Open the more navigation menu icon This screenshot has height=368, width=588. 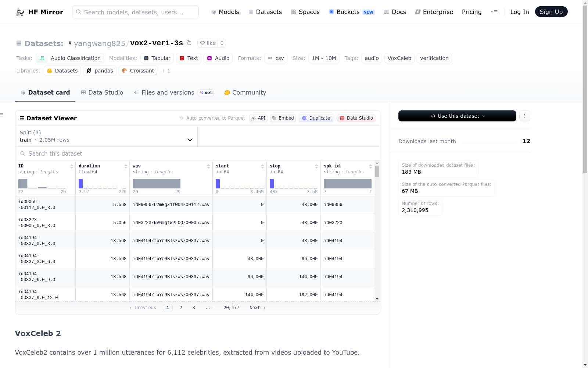point(494,12)
